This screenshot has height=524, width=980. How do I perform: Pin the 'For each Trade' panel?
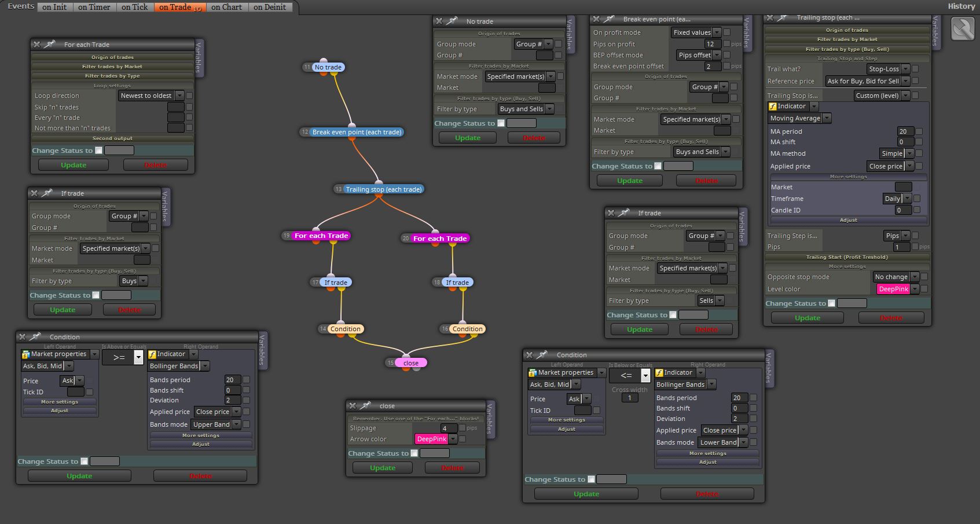(x=50, y=44)
